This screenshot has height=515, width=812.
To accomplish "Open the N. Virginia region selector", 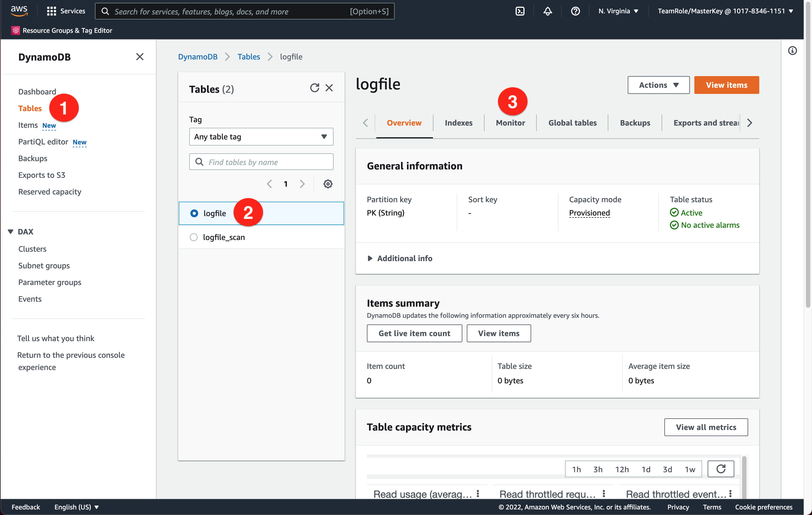I will tap(619, 11).
